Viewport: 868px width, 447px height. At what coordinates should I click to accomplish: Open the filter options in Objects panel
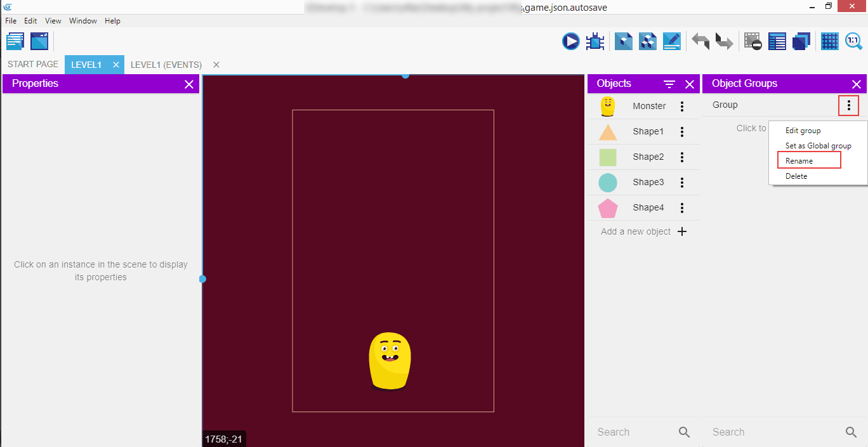(669, 84)
